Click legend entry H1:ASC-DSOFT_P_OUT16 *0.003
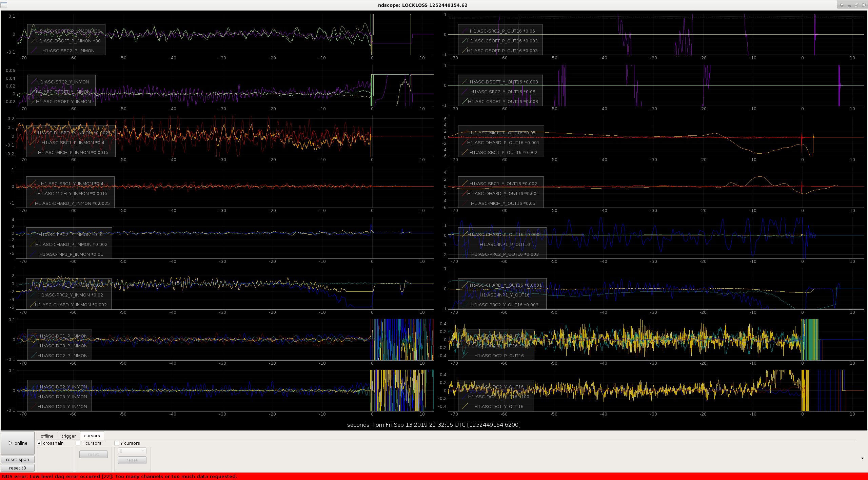Image resolution: width=868 pixels, height=480 pixels. 502,51
